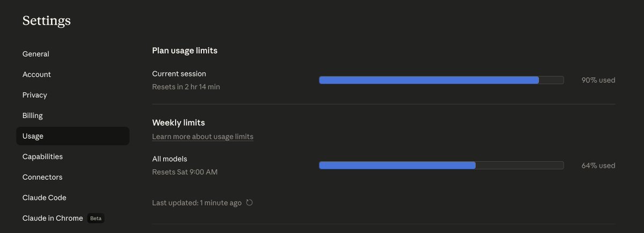The width and height of the screenshot is (644, 233).
Task: Click the All models weekly progress bar
Action: pos(441,166)
